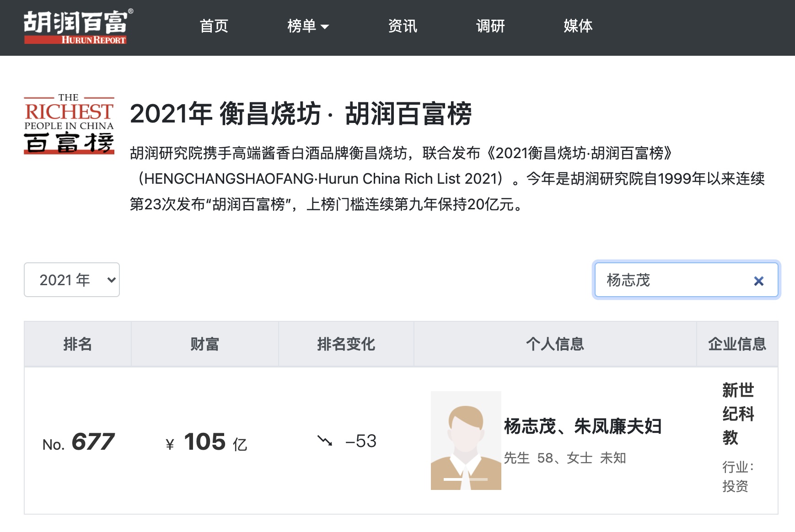
Task: Click the Richest People in China badge
Action: tap(69, 124)
